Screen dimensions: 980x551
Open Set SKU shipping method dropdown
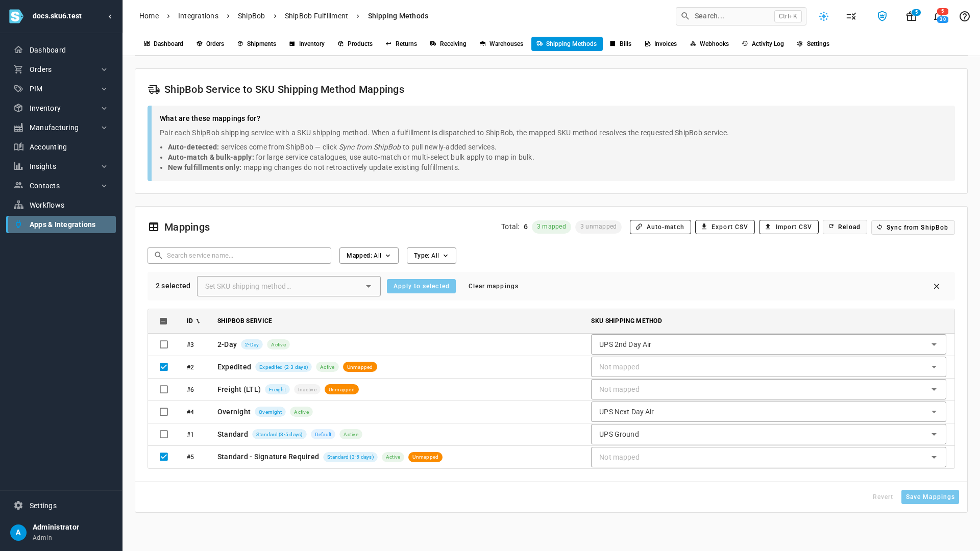288,286
